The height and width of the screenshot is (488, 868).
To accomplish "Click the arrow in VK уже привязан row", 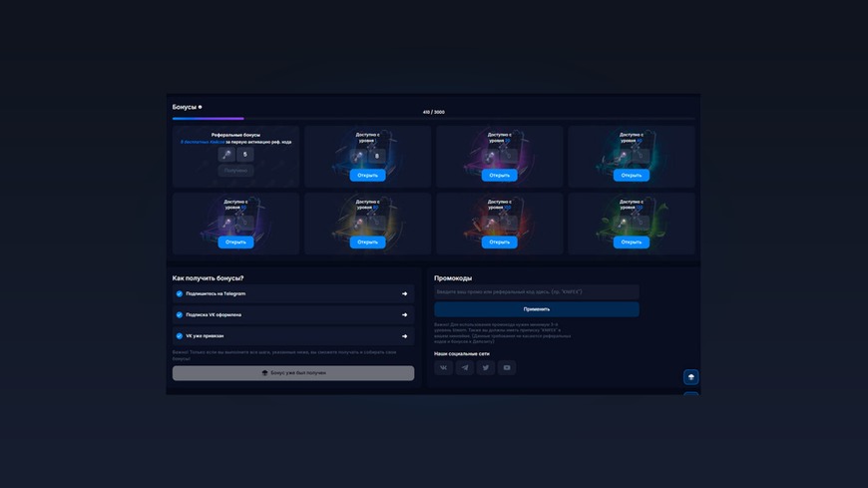I will [x=405, y=336].
